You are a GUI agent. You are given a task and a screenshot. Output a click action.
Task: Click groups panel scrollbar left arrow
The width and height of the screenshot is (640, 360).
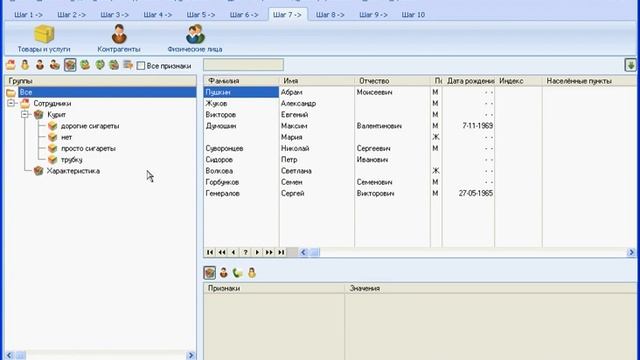(10, 356)
